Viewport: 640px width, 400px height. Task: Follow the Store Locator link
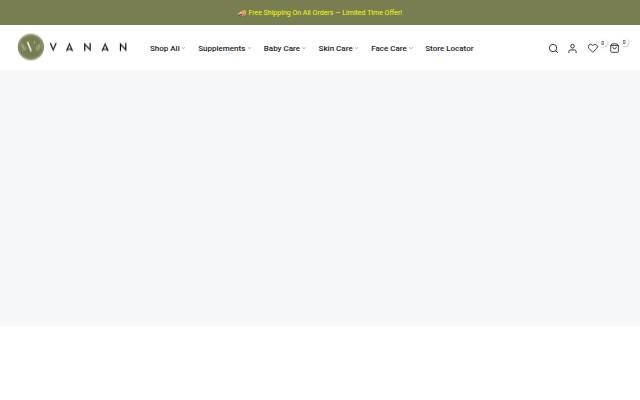[449, 48]
